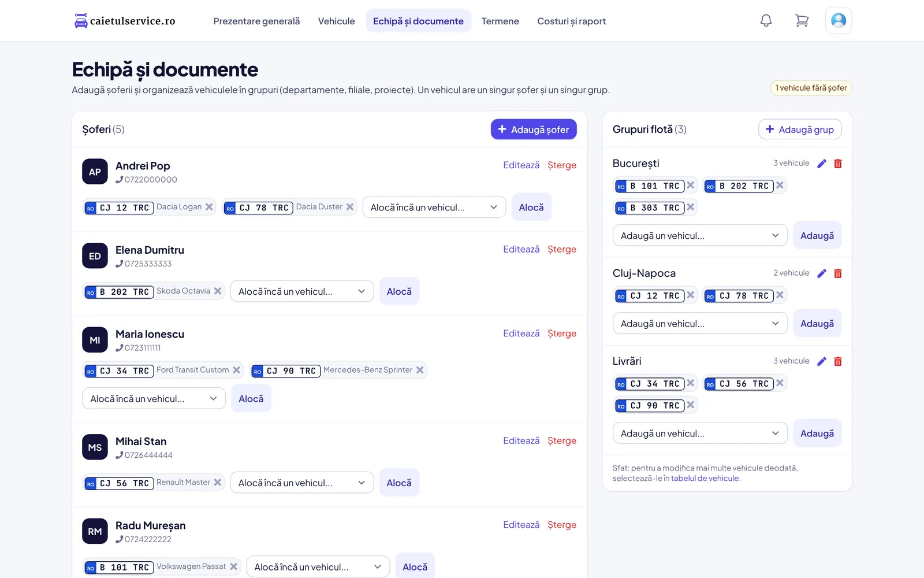Remove Renault Master from Mihai Stan
The height and width of the screenshot is (578, 924).
[x=218, y=483]
